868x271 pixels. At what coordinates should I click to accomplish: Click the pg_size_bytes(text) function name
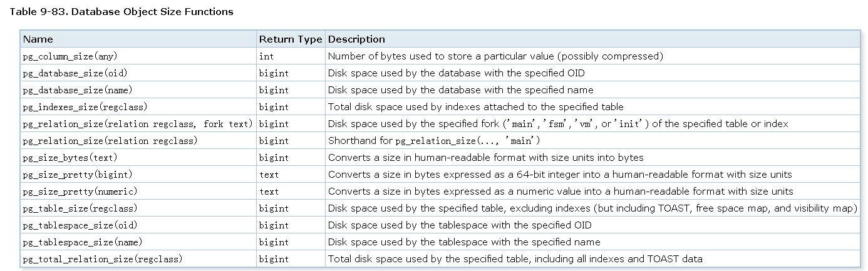point(70,158)
